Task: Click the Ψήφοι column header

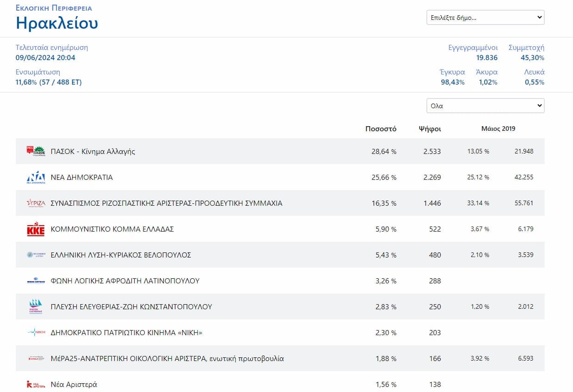Action: [430, 129]
